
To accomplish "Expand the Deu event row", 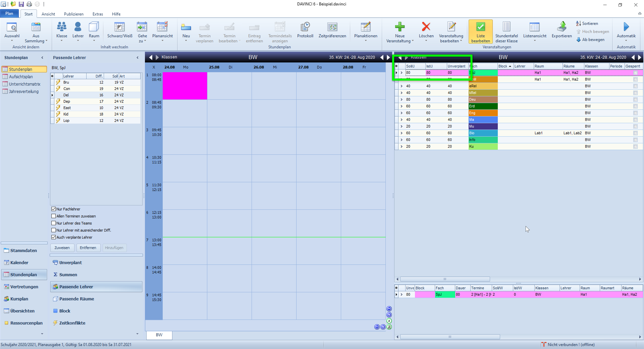I will pyautogui.click(x=402, y=99).
